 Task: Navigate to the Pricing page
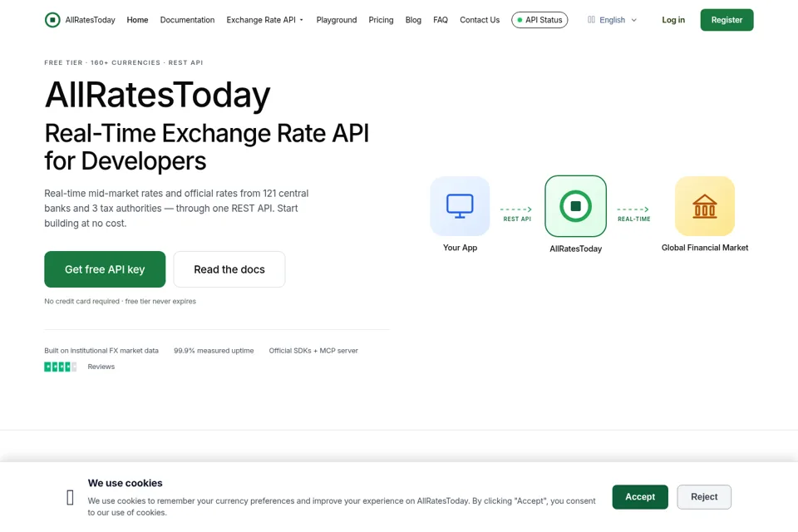tap(382, 20)
